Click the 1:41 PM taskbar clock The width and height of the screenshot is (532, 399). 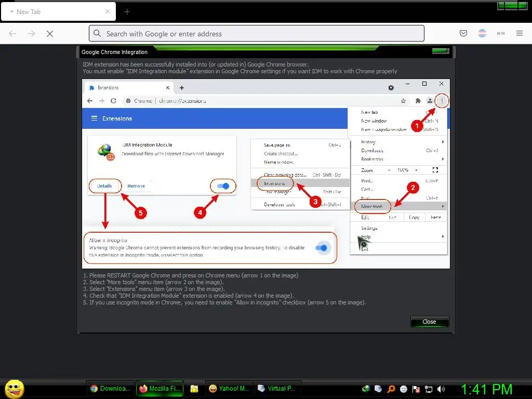click(487, 389)
